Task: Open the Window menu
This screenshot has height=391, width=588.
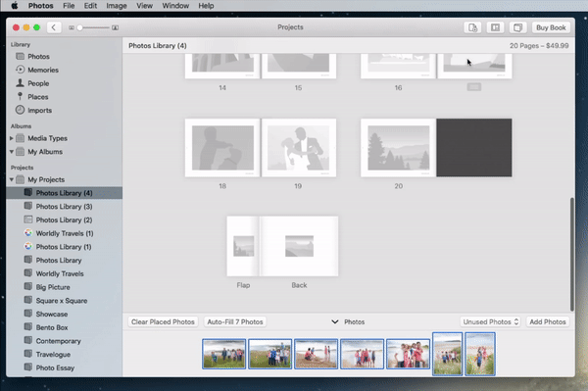Action: pos(175,6)
